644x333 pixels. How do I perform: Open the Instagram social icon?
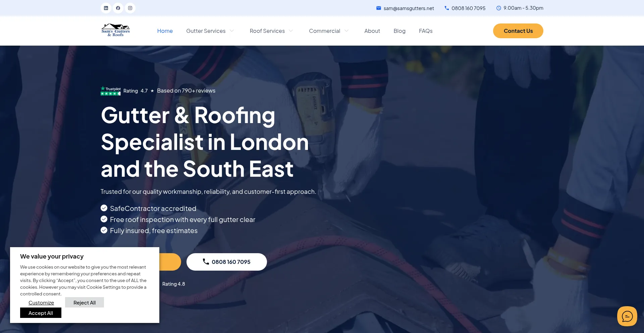coord(130,8)
